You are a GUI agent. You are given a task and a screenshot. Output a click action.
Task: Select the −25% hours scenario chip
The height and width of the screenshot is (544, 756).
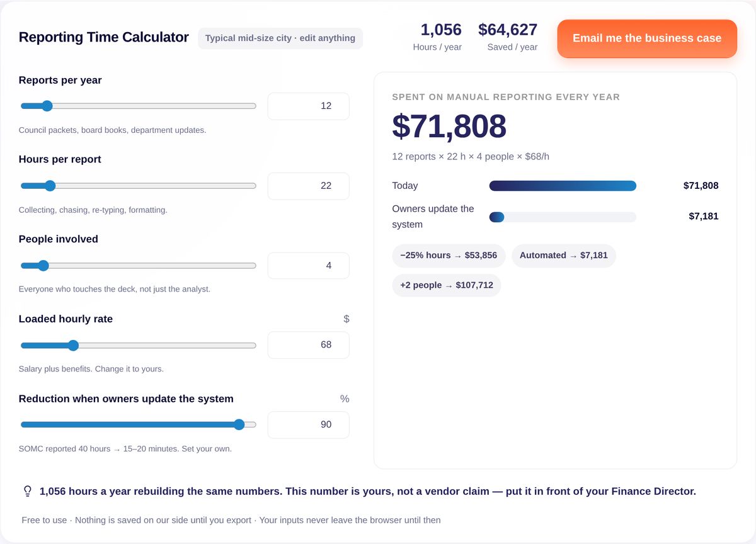449,256
